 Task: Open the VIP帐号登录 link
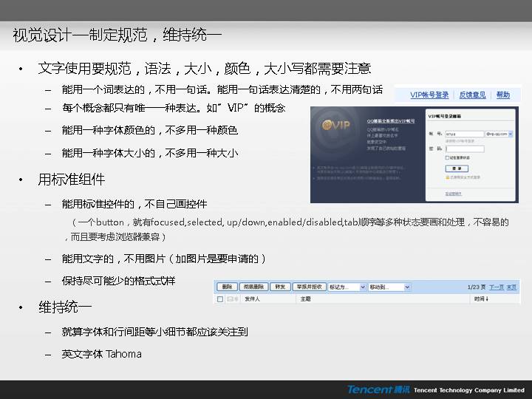429,95
